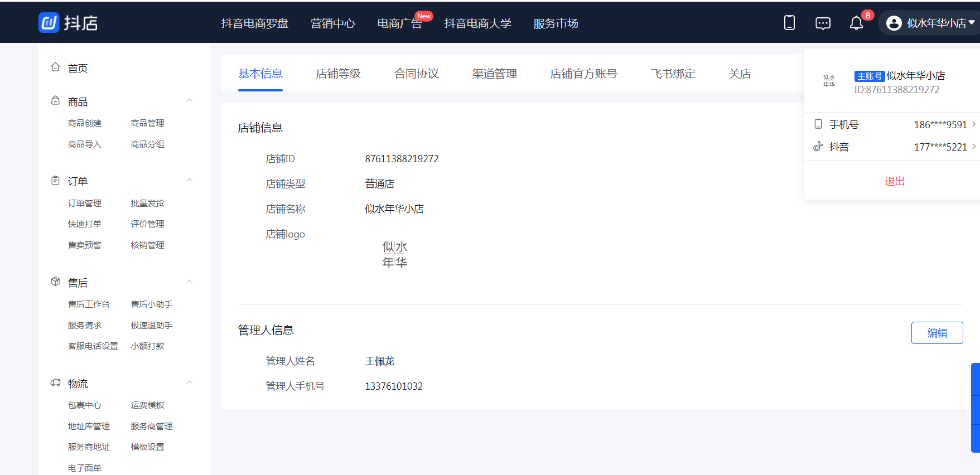Open 核销管理 in sidebar
The image size is (980, 475).
click(x=148, y=245)
